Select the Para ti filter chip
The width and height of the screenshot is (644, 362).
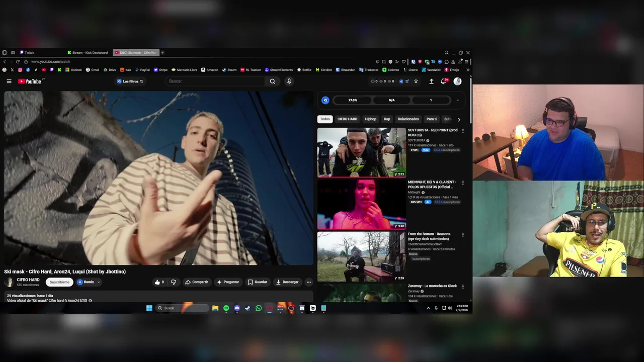pos(432,119)
